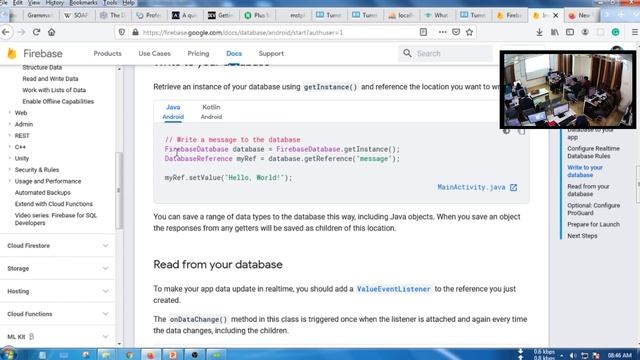Open the Products nav item
This screenshot has height=360, width=640.
[x=107, y=53]
